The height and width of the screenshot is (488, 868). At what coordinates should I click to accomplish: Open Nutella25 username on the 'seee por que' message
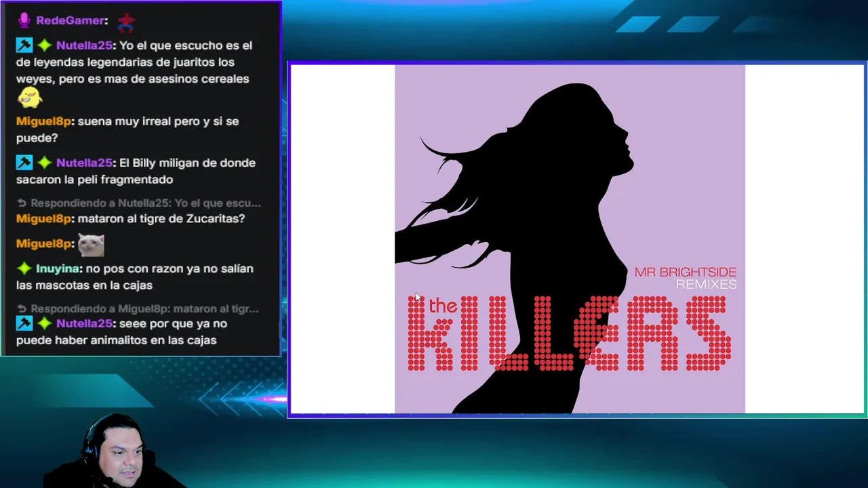[x=84, y=323]
